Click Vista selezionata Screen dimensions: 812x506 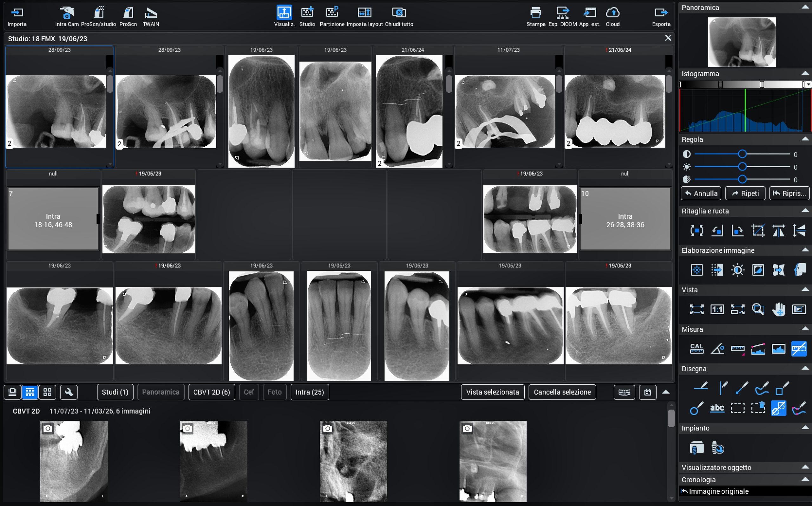click(492, 392)
